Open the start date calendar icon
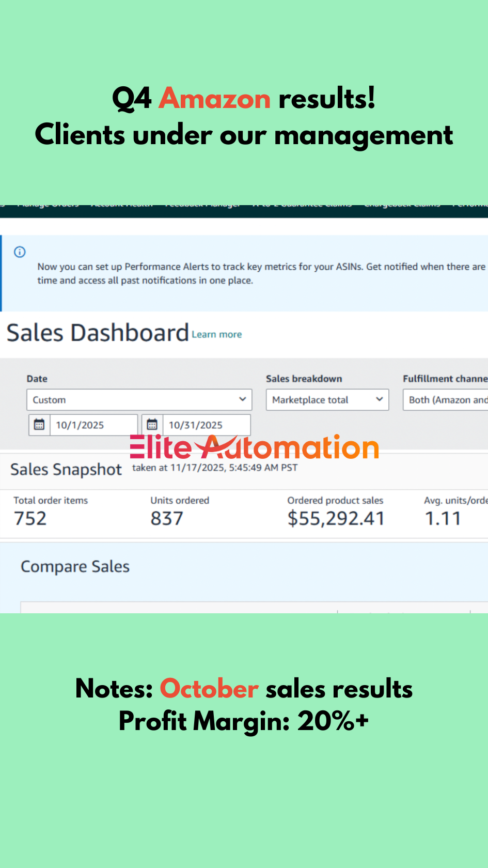This screenshot has height=868, width=488. pos(39,425)
